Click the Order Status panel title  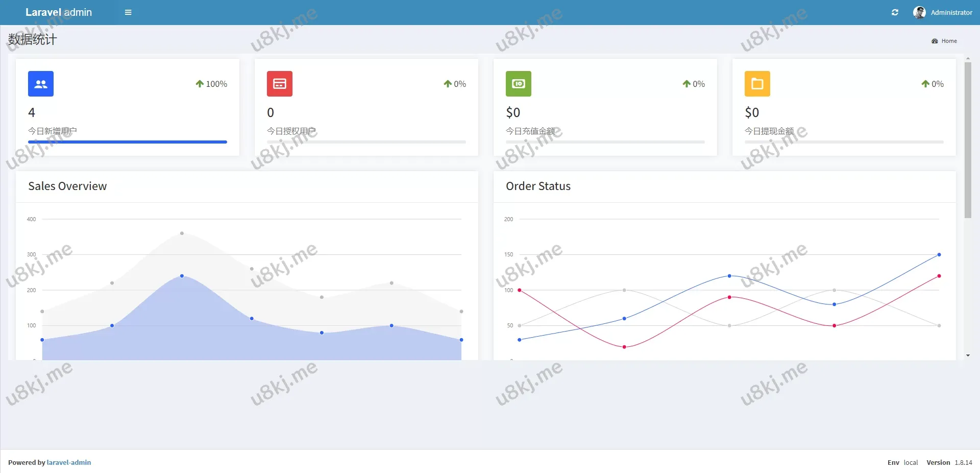point(538,186)
